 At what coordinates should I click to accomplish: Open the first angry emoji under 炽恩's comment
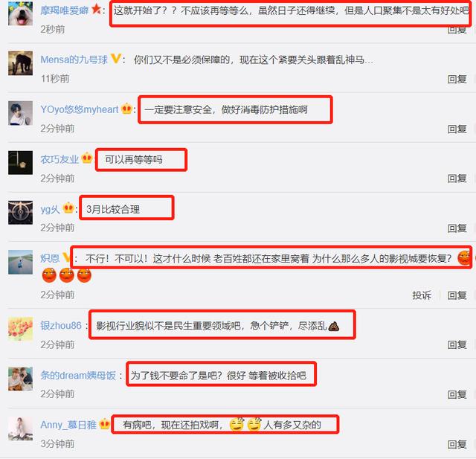click(x=49, y=275)
